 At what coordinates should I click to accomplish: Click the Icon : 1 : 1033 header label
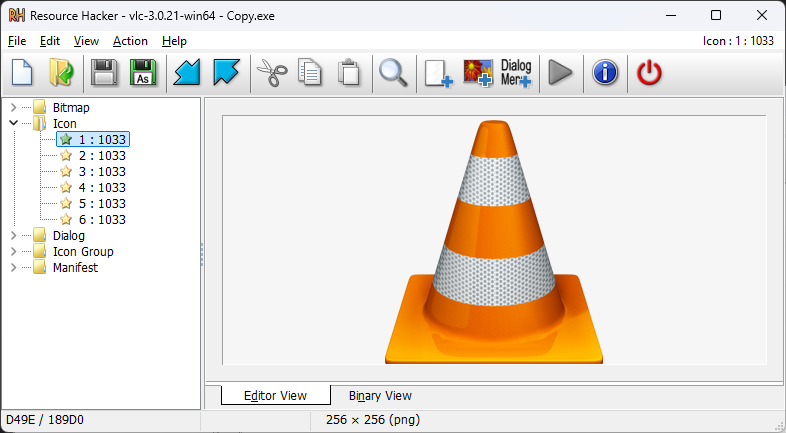point(738,41)
